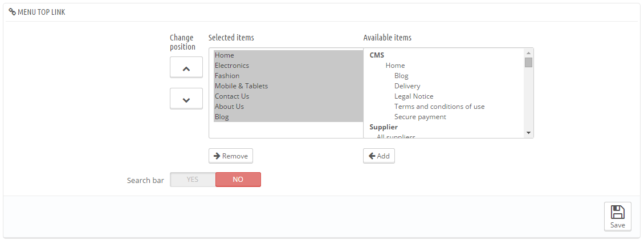Click the CMS group header
The width and height of the screenshot is (644, 240).
pos(377,55)
